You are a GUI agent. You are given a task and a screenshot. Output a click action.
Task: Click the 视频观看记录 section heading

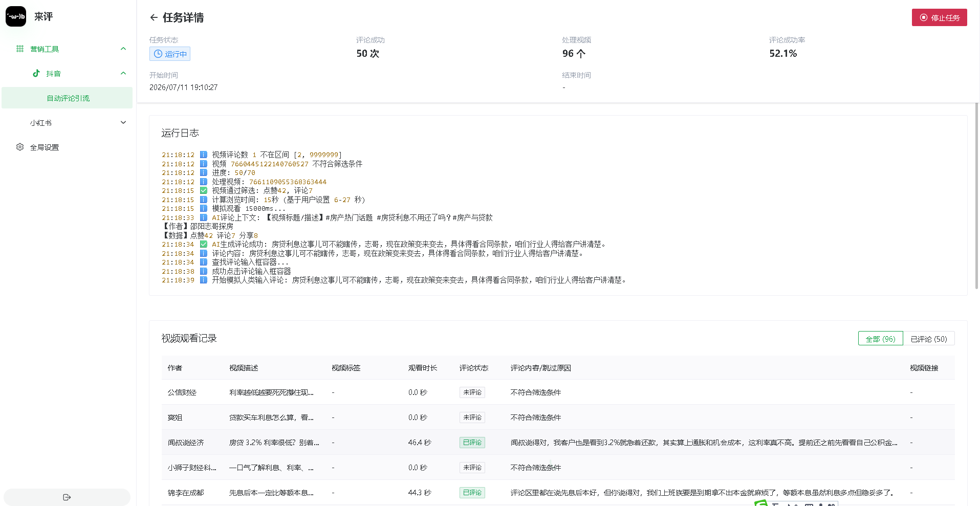[189, 338]
